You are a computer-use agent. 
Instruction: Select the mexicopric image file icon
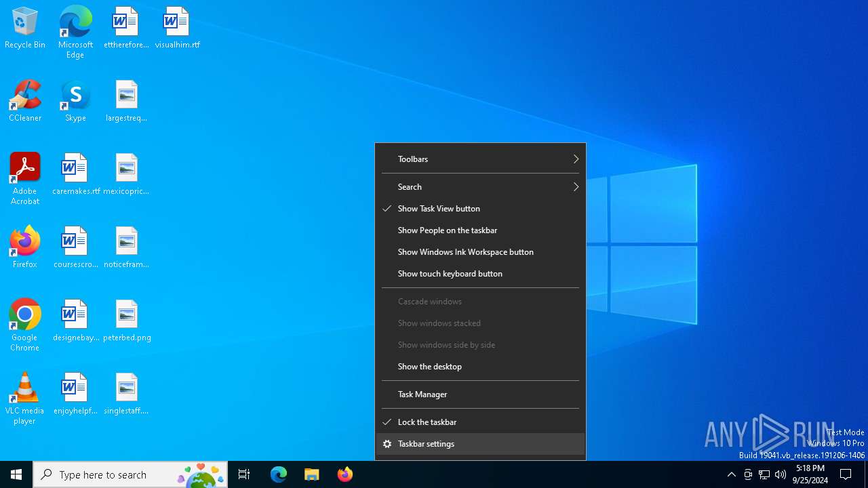pos(126,174)
